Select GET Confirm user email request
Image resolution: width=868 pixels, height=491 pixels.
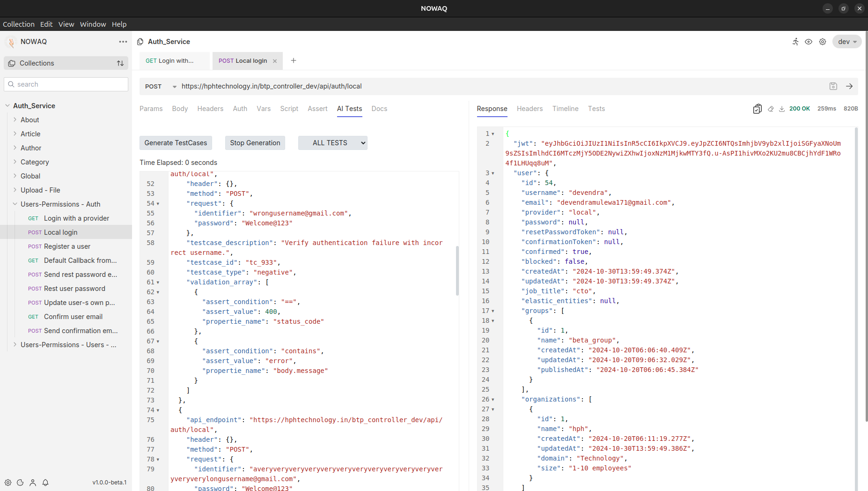(x=66, y=317)
